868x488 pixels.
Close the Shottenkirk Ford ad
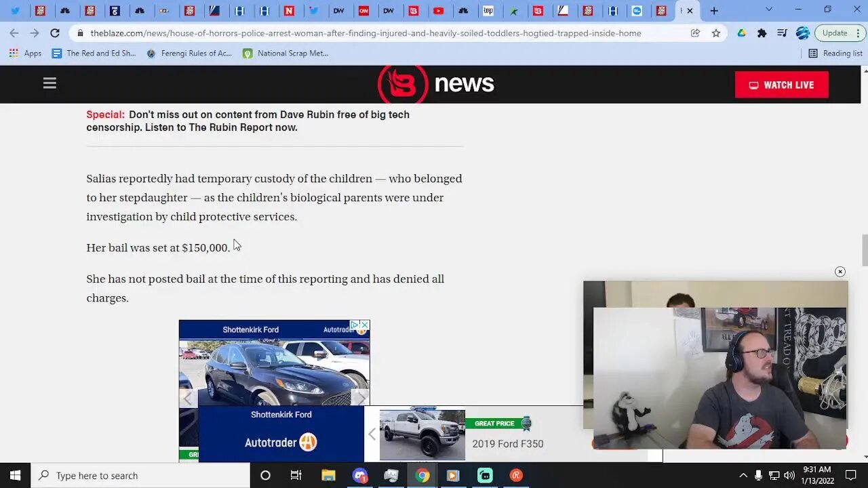pos(364,325)
